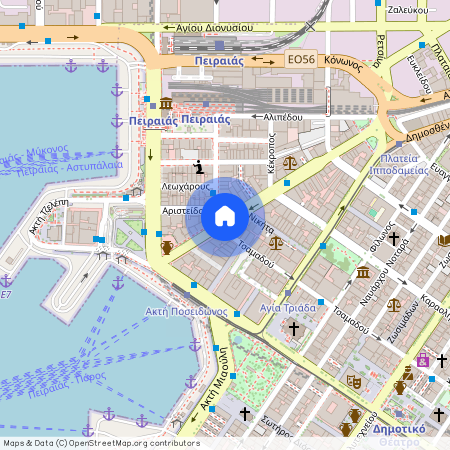Screen dimensions: 450x450
Task: Click the anchor left of the Πειραιάς Πειραιάς labels
Action: [117, 121]
